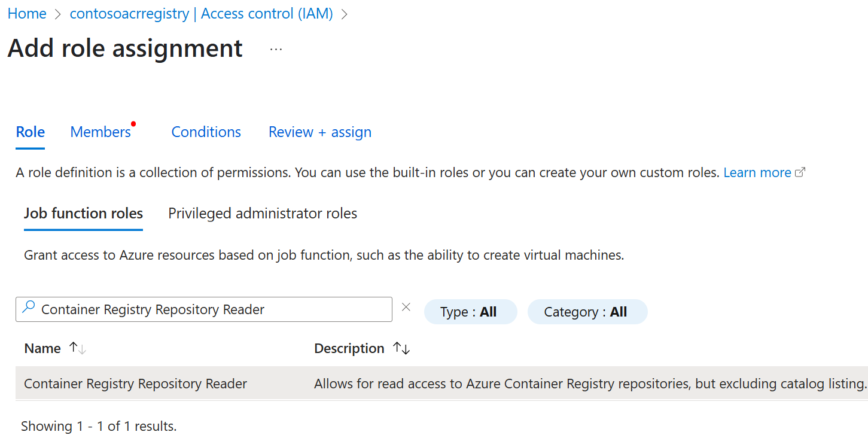Click breadcrumb chevron after Home
This screenshot has width=868, height=438.
pyautogui.click(x=58, y=14)
